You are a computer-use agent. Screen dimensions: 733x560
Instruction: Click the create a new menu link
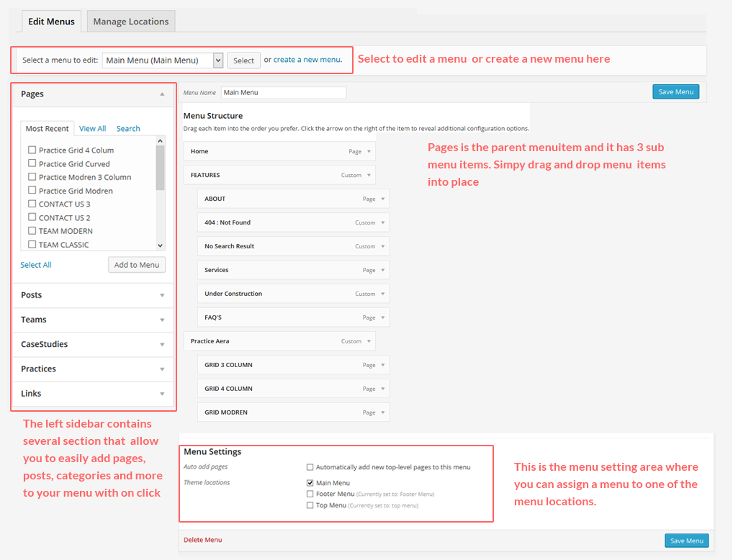pos(307,60)
